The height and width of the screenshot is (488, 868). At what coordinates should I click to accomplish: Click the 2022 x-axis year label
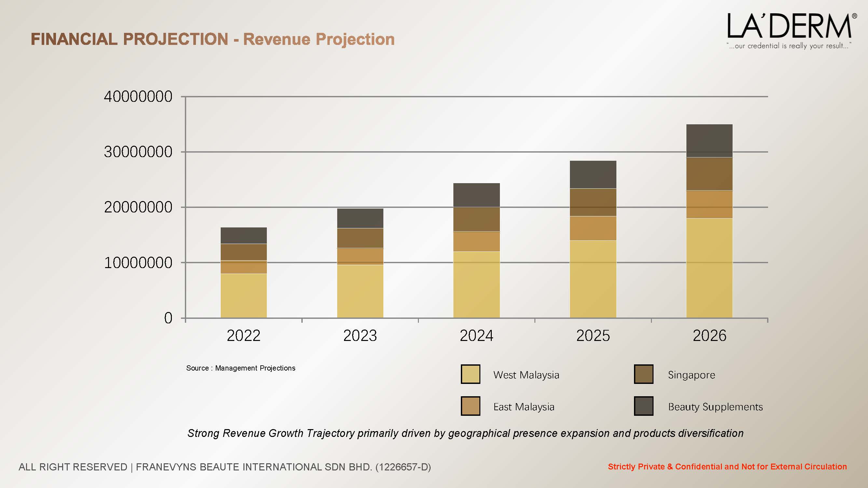pos(244,335)
